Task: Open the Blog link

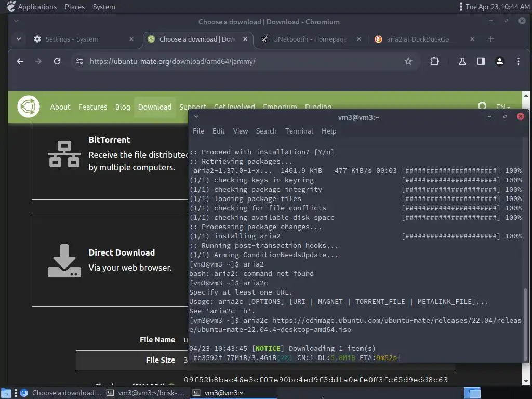Action: pyautogui.click(x=123, y=107)
